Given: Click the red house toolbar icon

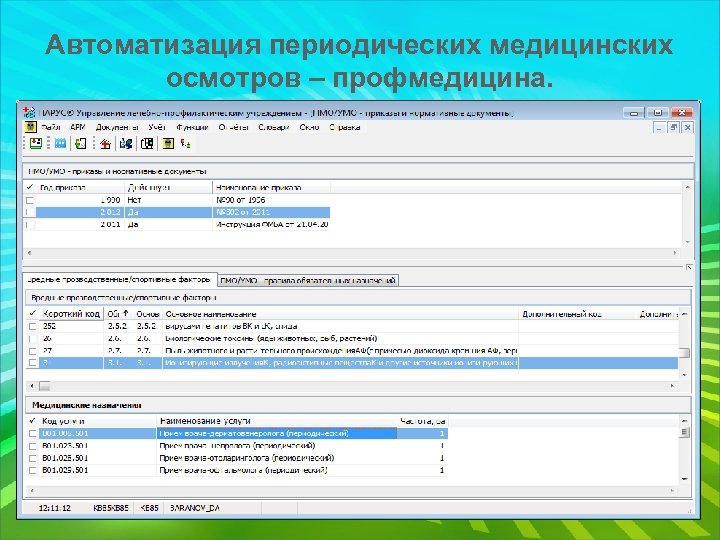Looking at the screenshot, I should 105,144.
